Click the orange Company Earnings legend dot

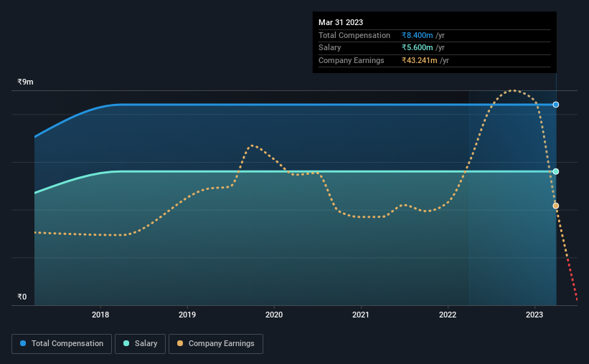(180, 343)
